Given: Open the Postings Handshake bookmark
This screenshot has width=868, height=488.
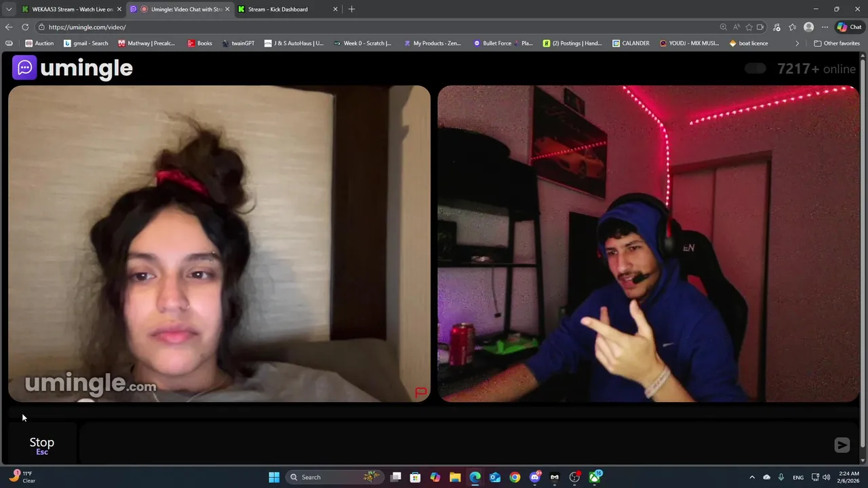Looking at the screenshot, I should click(x=572, y=43).
